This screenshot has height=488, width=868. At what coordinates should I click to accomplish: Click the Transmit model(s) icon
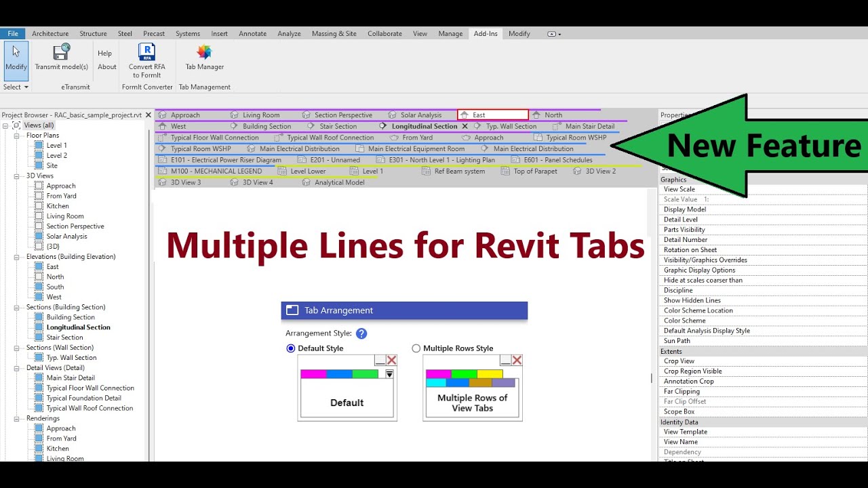(x=62, y=52)
